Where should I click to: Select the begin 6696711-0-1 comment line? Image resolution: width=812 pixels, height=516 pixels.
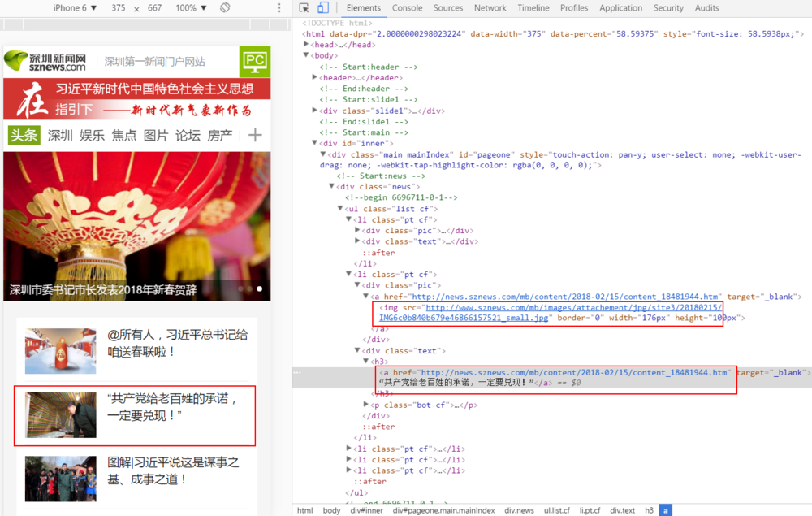[x=401, y=197]
